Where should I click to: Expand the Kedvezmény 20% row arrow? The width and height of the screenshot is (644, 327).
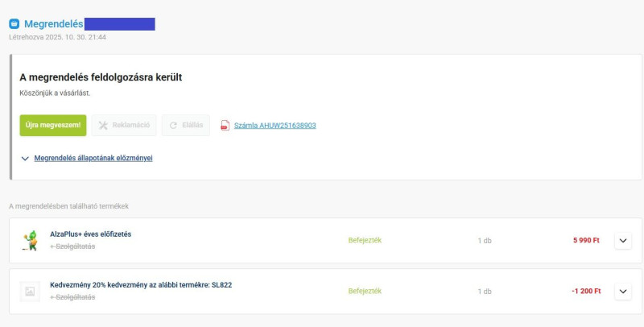(x=623, y=291)
